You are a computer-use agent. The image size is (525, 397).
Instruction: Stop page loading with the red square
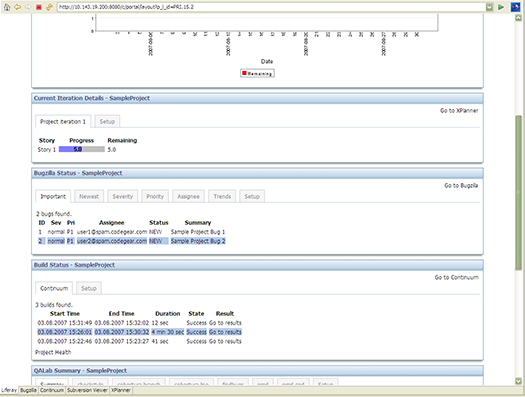click(39, 7)
